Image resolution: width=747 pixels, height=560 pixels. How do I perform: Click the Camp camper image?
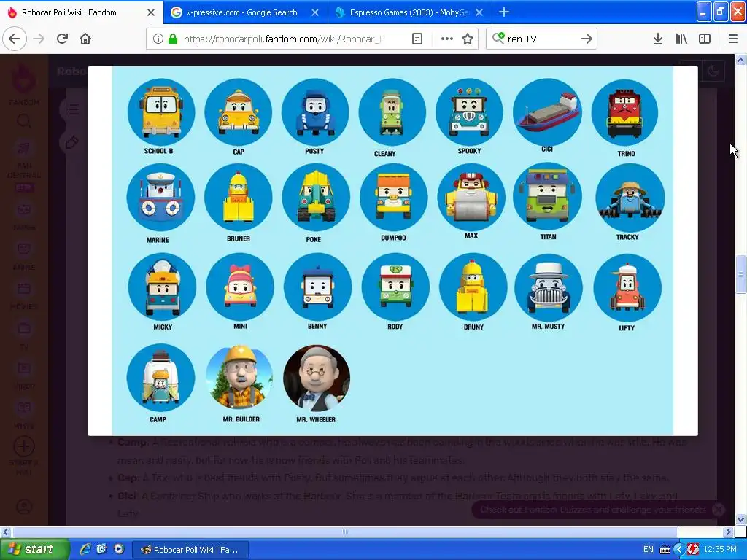(160, 378)
